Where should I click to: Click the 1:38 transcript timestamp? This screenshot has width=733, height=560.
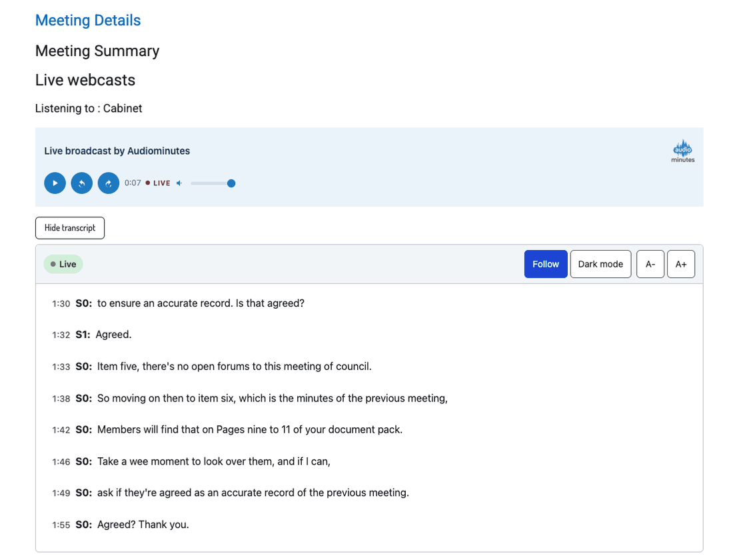[61, 399]
